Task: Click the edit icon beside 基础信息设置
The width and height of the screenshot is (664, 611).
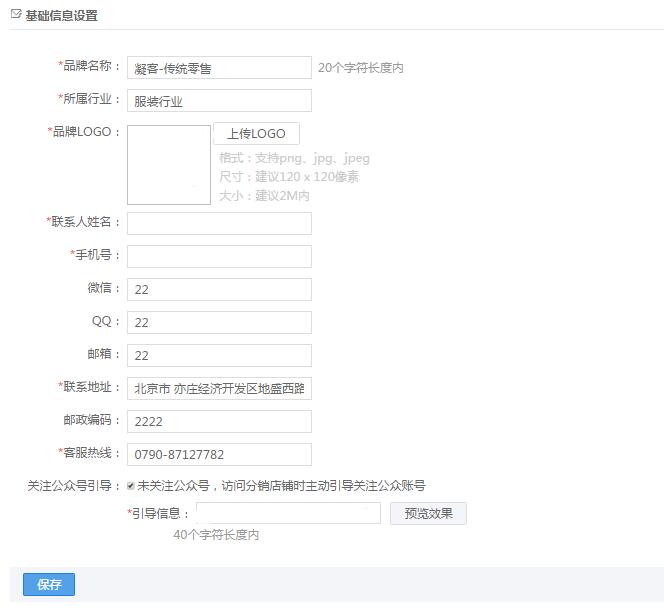Action: pos(16,15)
